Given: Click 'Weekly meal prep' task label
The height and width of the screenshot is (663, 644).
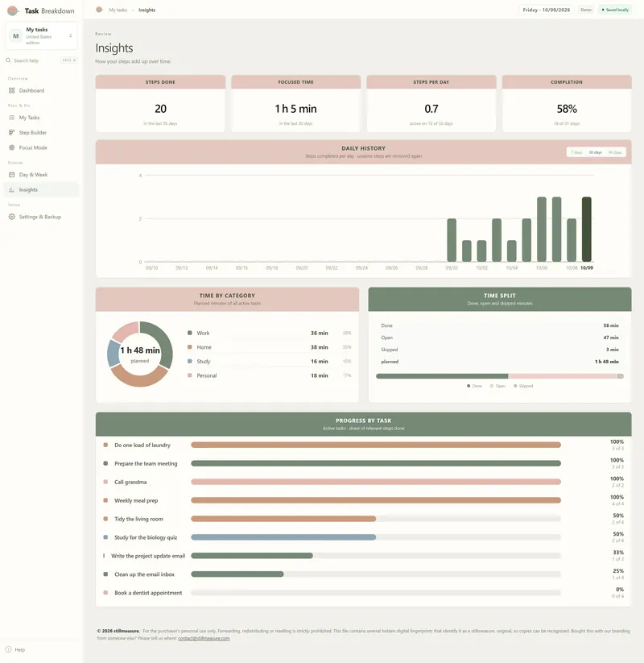Looking at the screenshot, I should pos(136,500).
